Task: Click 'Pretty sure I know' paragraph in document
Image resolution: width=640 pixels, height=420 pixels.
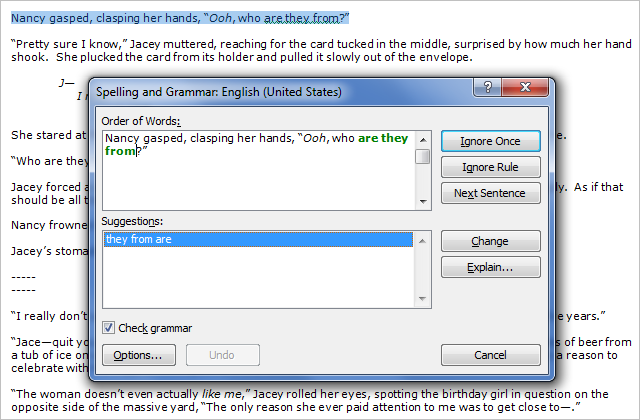Action: tap(321, 50)
